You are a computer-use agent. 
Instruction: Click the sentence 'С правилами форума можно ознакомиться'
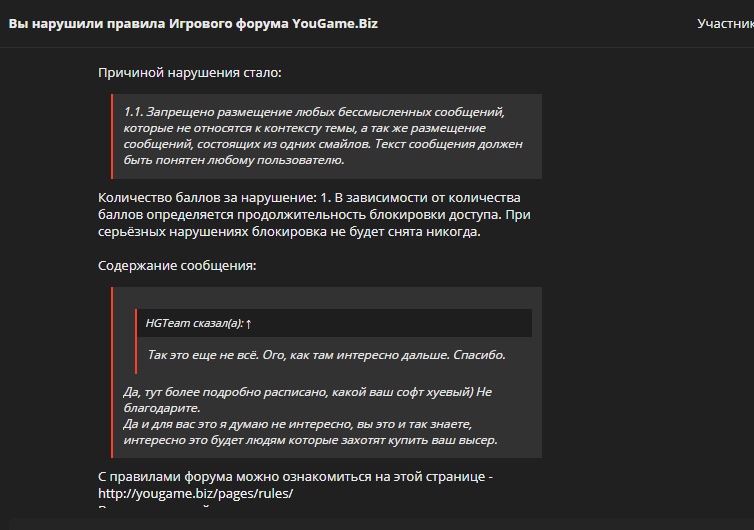(x=295, y=477)
